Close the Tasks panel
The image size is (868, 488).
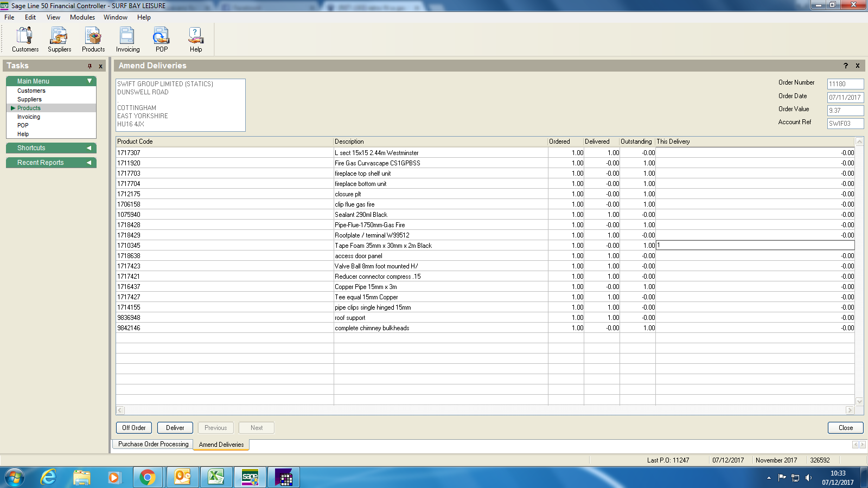coord(100,66)
